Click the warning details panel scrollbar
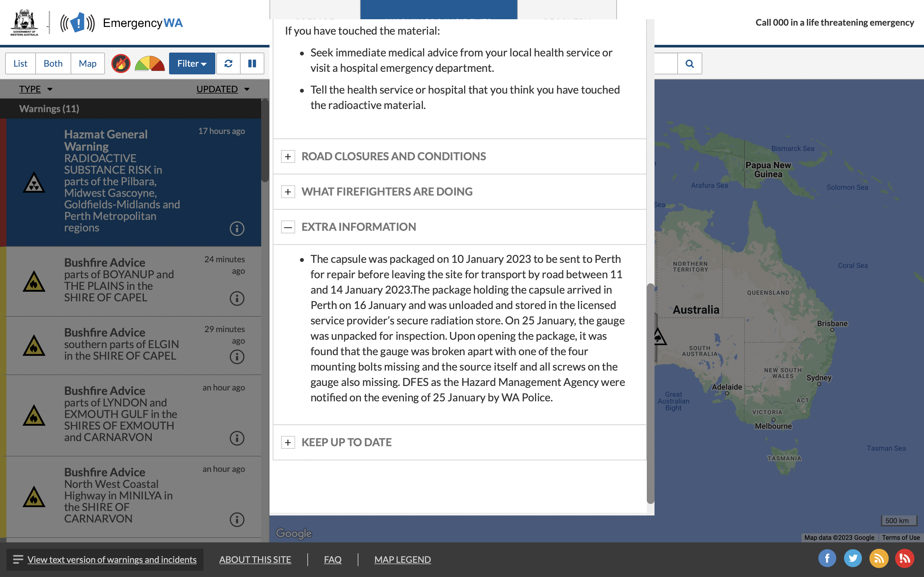Screen dimensions: 924x577 pyautogui.click(x=650, y=393)
